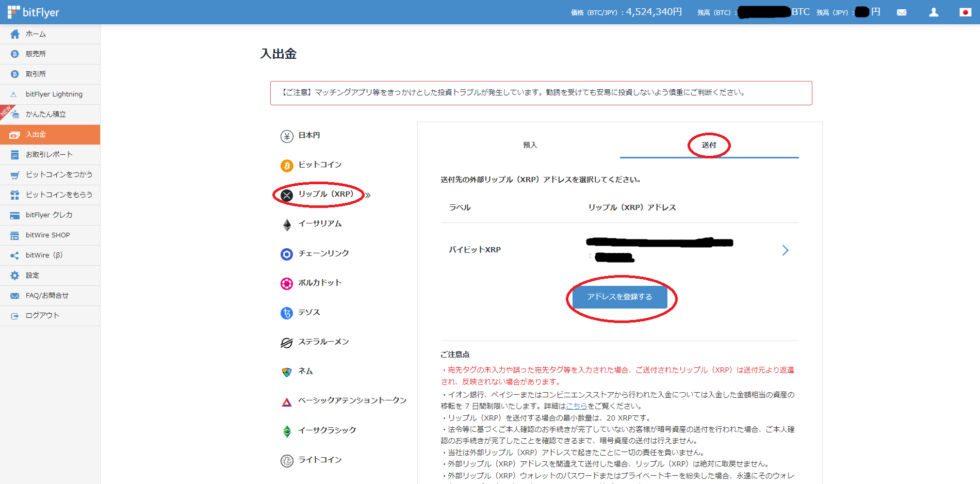Open 取引所 from the sidebar
Screen dimensions: 980x484
[50, 74]
